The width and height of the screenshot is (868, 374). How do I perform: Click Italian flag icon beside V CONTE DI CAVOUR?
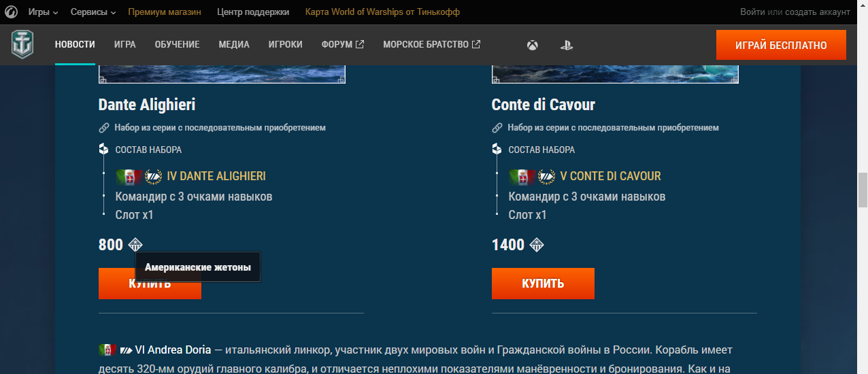pos(522,177)
